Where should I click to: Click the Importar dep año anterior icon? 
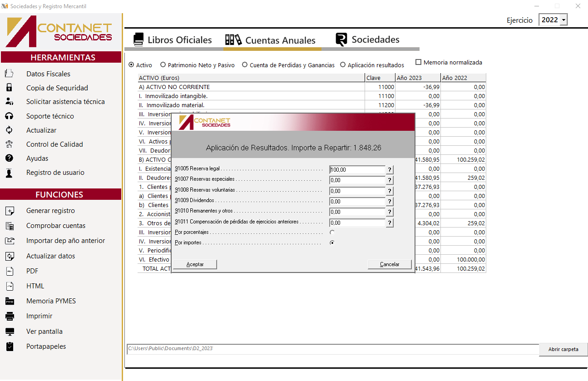click(10, 241)
